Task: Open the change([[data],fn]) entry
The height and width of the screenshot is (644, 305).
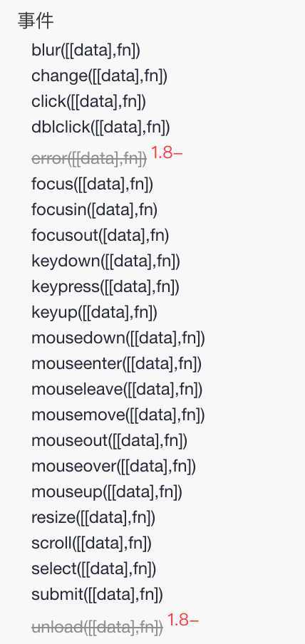Action: pos(100,76)
